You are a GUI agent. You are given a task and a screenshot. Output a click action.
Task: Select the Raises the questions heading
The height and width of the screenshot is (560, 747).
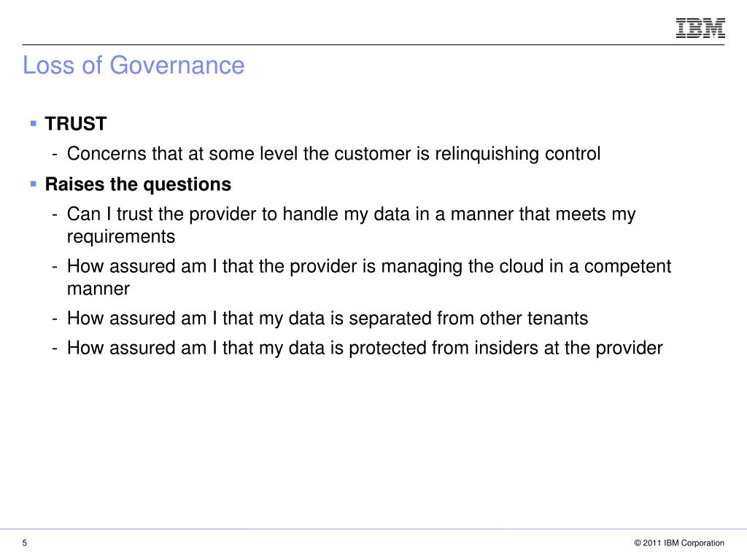138,184
